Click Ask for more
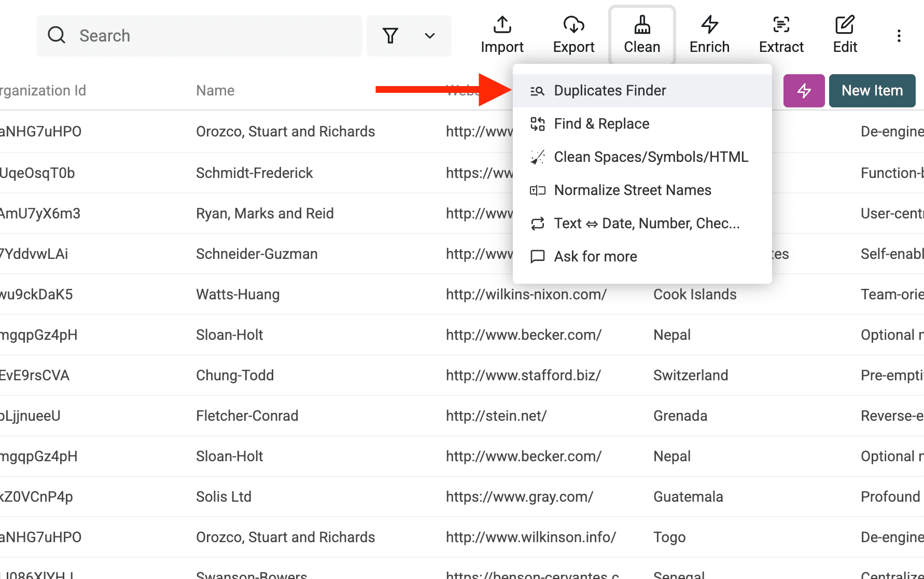 click(596, 256)
